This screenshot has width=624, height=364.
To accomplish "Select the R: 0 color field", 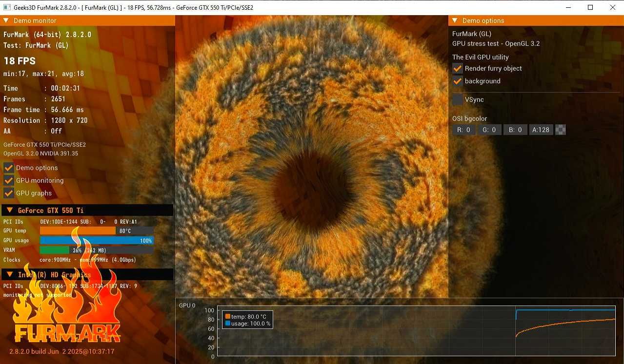I will tap(463, 130).
